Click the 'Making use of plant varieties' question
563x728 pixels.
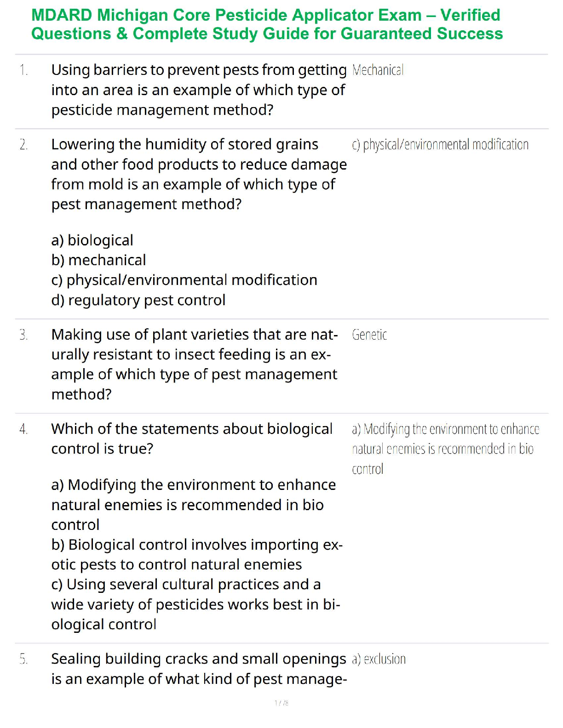[x=195, y=364]
